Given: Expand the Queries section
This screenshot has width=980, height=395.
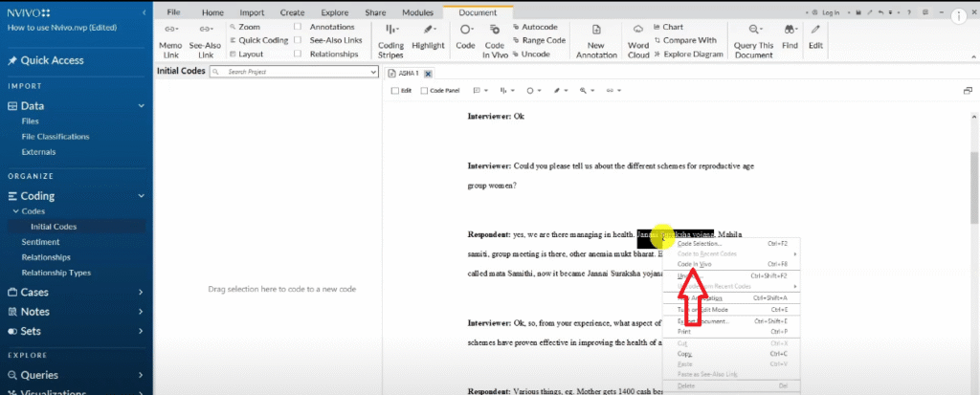Looking at the screenshot, I should (142, 376).
